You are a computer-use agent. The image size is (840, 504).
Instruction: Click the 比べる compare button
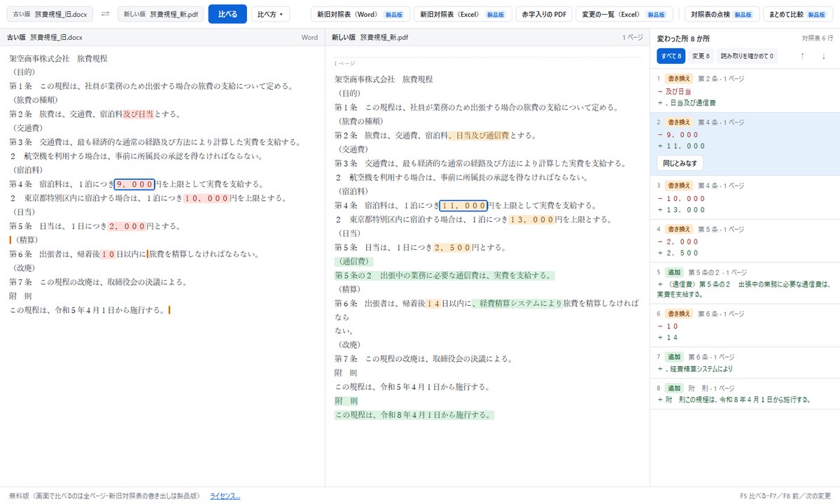pos(227,14)
